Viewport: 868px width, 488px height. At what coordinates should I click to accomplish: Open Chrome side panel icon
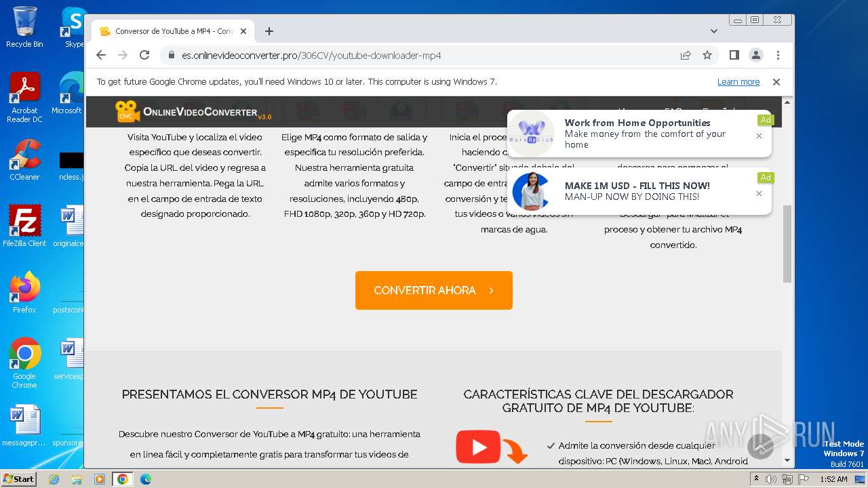tap(734, 55)
